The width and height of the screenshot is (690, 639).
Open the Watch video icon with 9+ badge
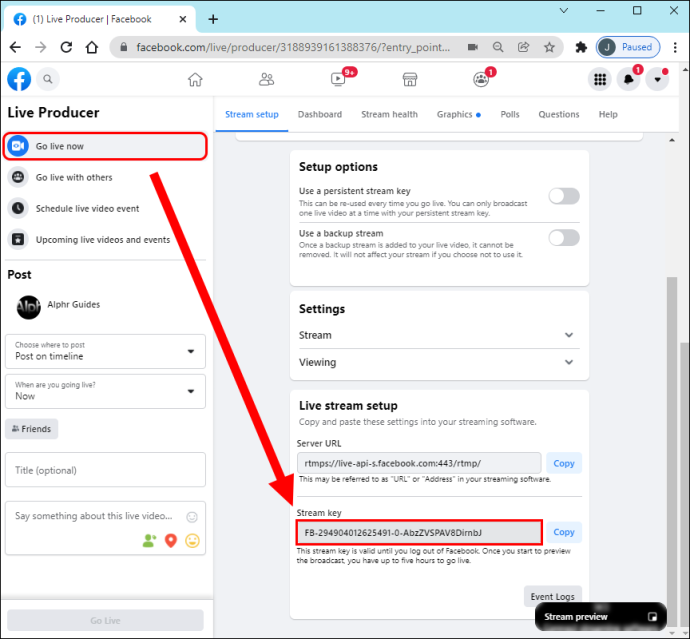pyautogui.click(x=338, y=79)
